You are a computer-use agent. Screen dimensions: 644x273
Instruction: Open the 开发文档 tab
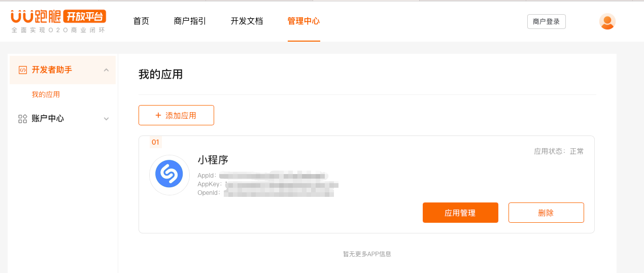[247, 21]
